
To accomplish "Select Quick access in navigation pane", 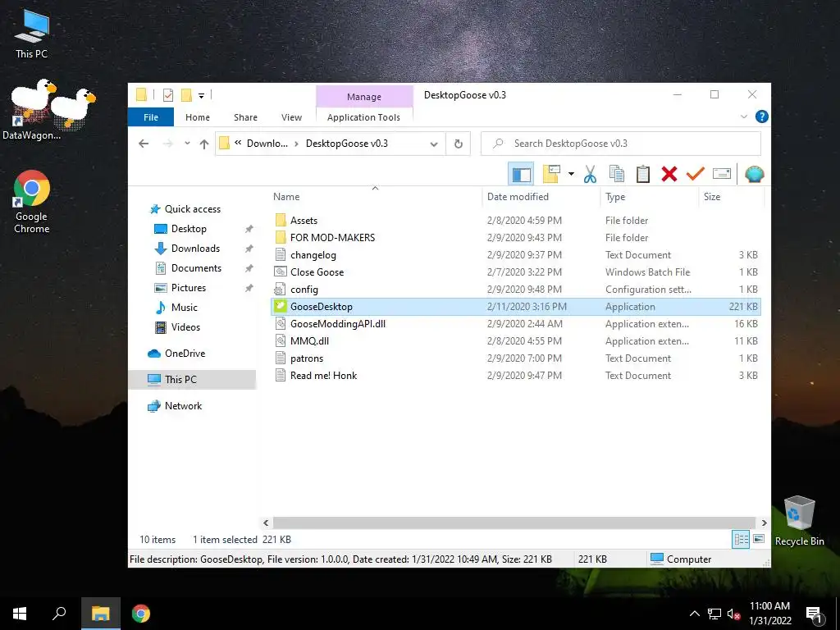I will [x=193, y=209].
